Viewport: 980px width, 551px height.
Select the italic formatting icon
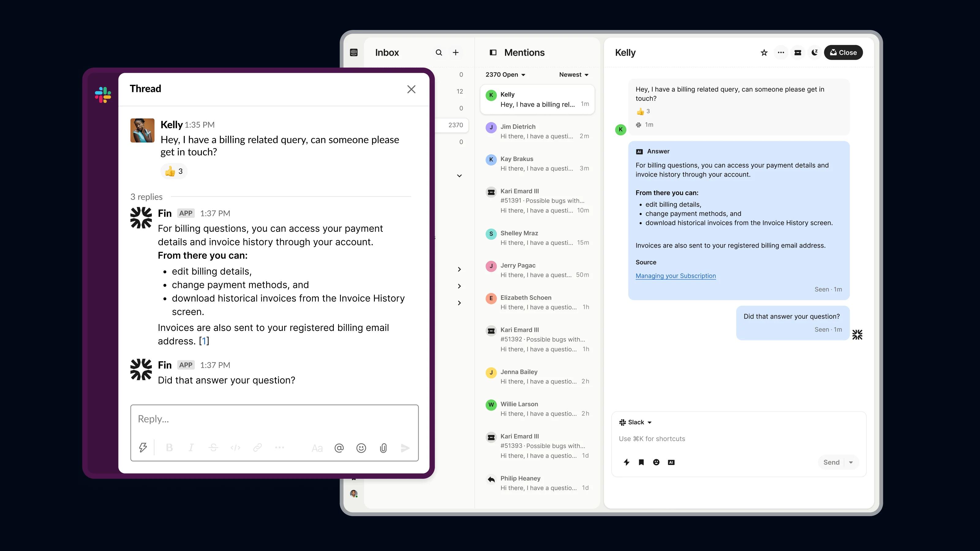191,447
